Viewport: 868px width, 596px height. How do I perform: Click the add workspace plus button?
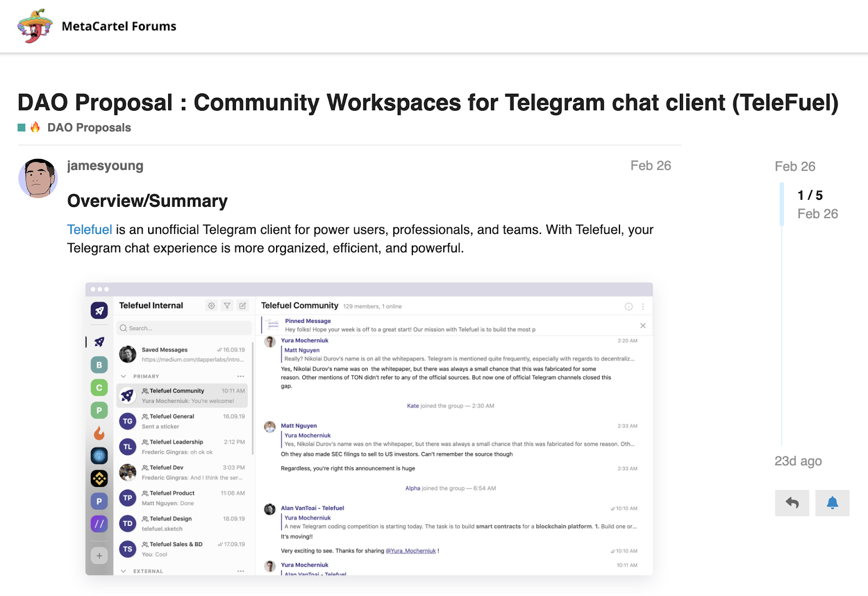[99, 555]
